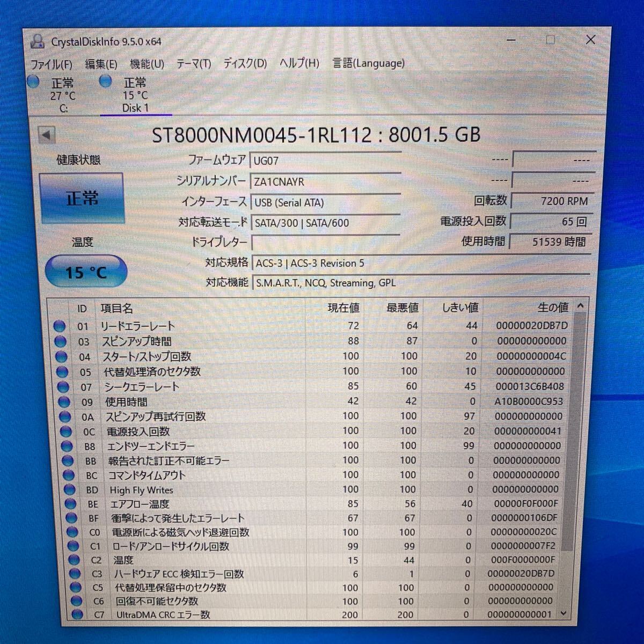The image size is (644, 644).
Task: Click the serial number field ZA1CNAYR
Action: click(x=325, y=181)
